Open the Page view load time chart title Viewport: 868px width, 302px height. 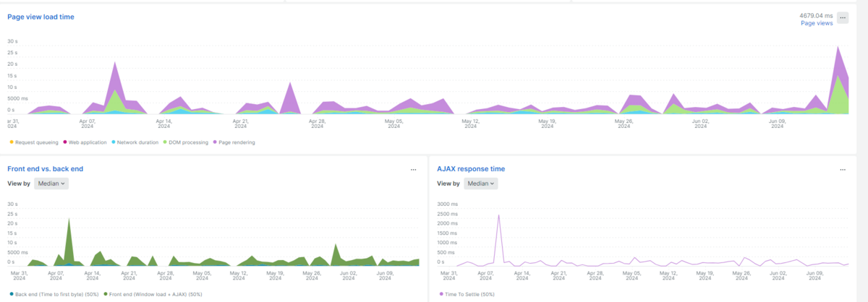point(41,17)
